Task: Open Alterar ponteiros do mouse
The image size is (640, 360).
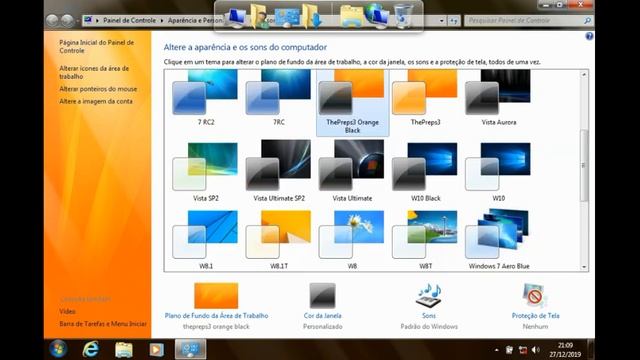Action: [x=98, y=89]
